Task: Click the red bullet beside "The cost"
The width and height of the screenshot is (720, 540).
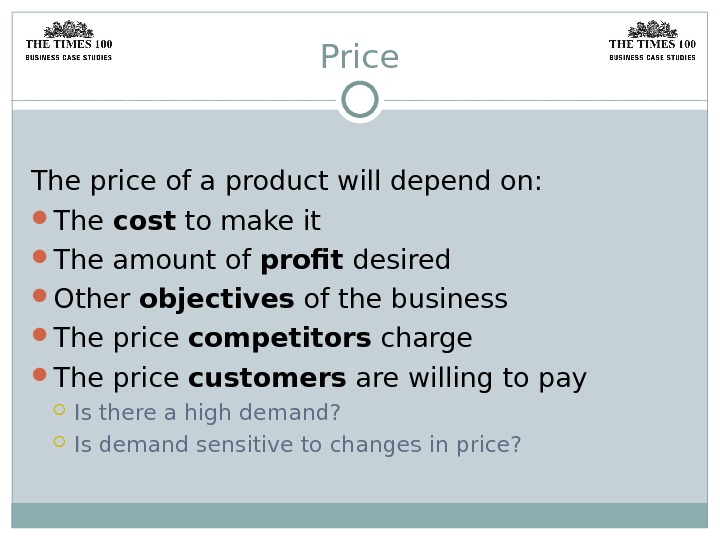Action: coord(40,217)
